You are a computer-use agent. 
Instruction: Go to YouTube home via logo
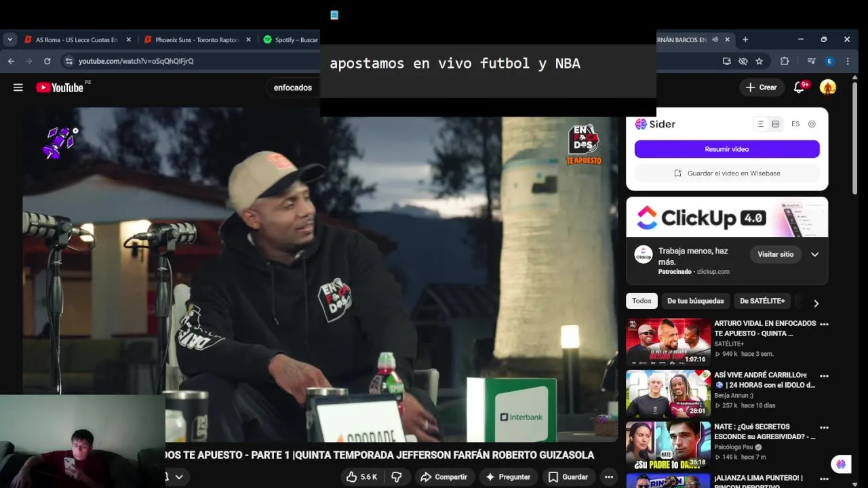coord(60,87)
